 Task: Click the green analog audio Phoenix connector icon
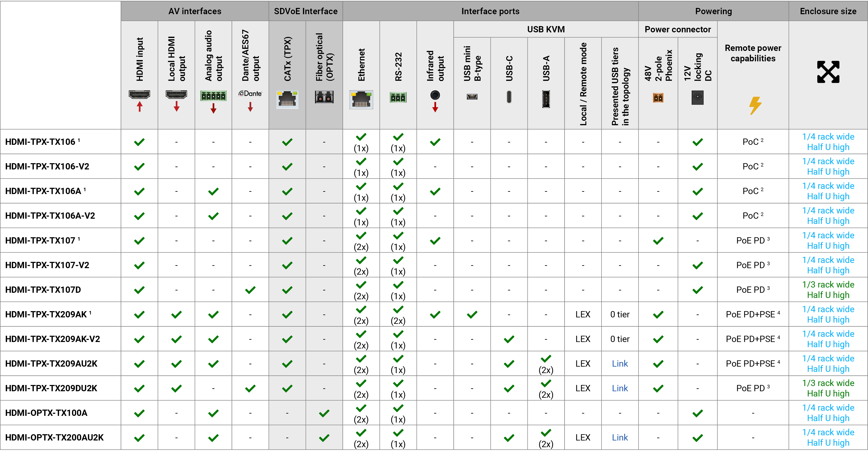pyautogui.click(x=213, y=96)
